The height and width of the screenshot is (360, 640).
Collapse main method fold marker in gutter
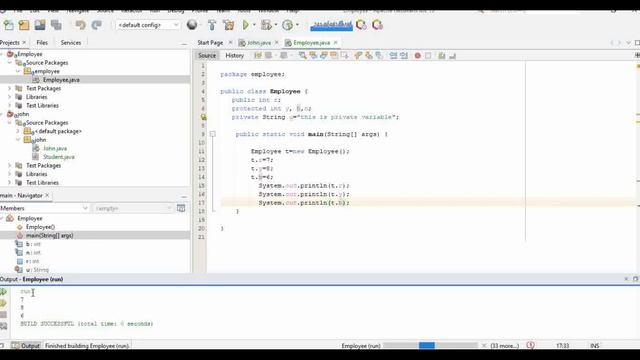(x=213, y=134)
